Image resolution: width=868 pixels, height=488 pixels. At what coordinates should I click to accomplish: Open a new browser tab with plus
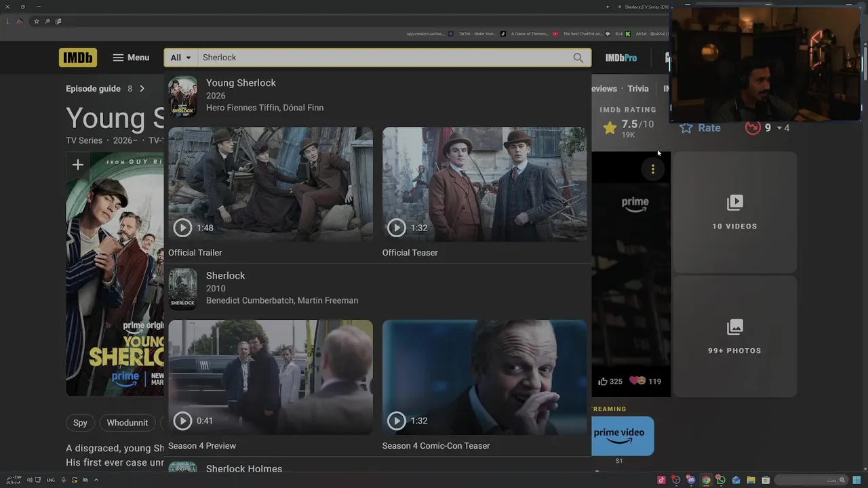[x=608, y=7]
